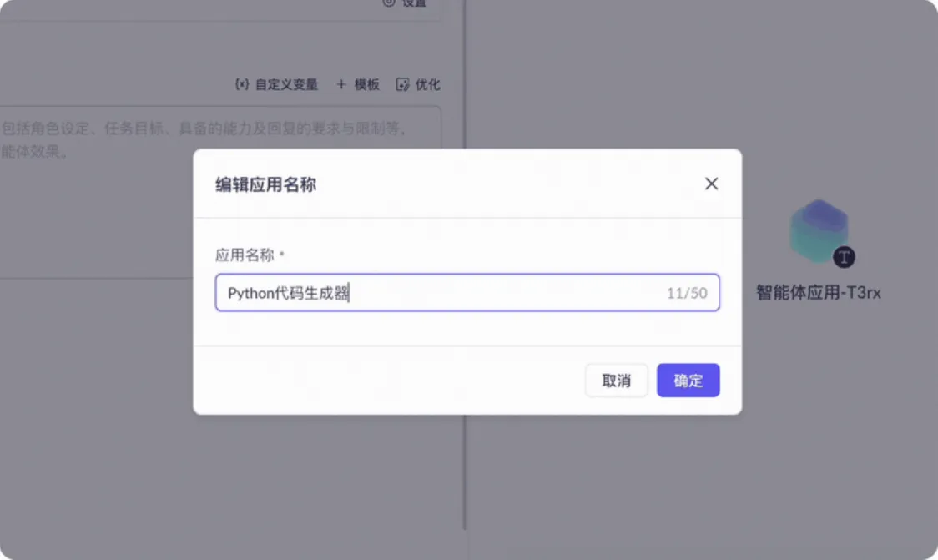The image size is (938, 560).
Task: Click the 优化 sparkle icon
Action: coord(402,84)
